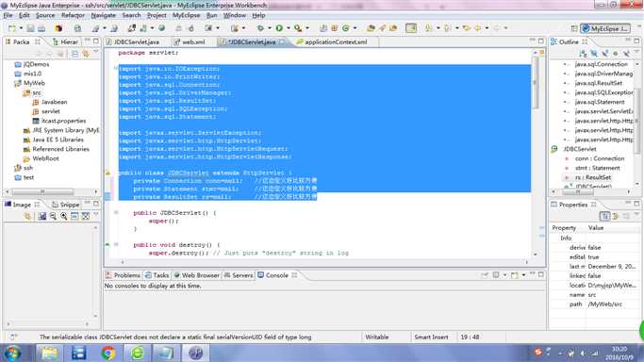
Task: Select rs : ResultSet in Outline
Action: coord(593,177)
